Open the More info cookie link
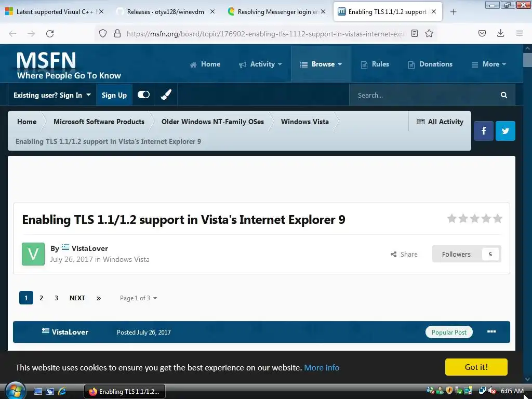Screen dimensions: 532x399 (322, 368)
